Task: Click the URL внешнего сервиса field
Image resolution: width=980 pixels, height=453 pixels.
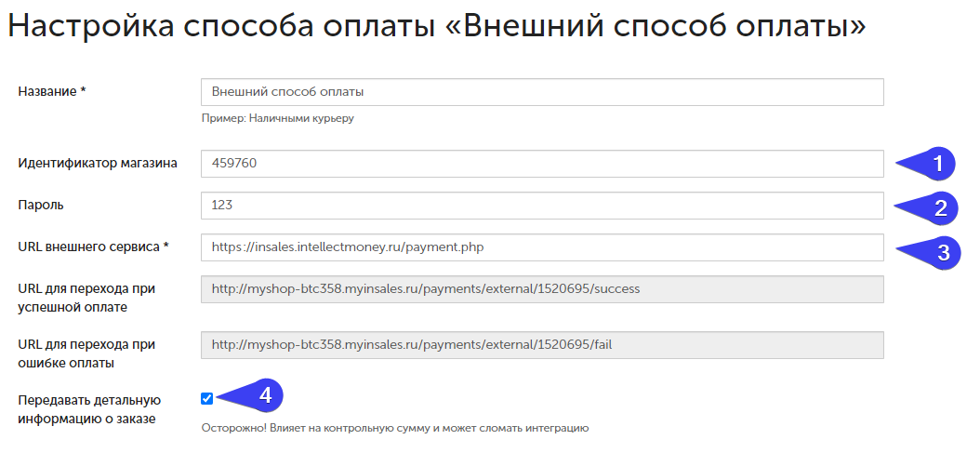Action: pos(541,247)
